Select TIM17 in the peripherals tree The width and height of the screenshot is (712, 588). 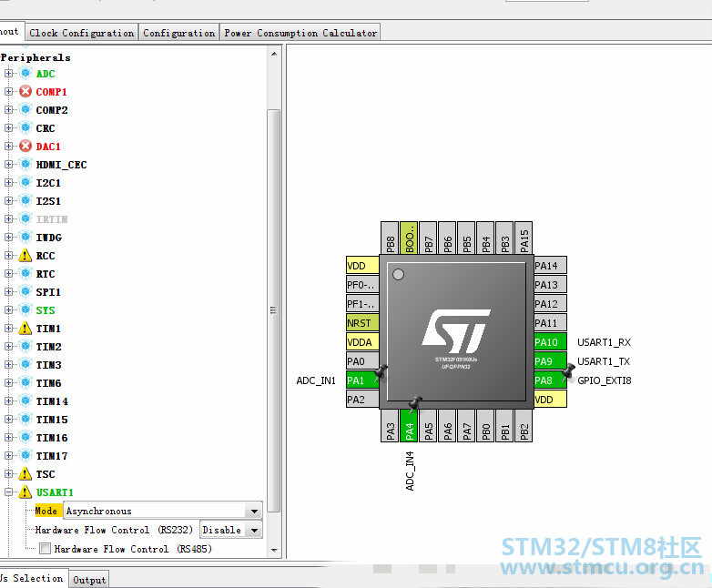tap(52, 455)
